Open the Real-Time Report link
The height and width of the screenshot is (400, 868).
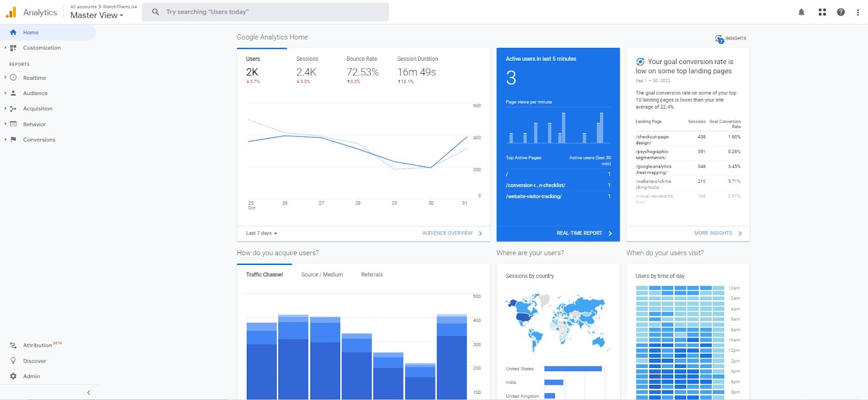[584, 233]
